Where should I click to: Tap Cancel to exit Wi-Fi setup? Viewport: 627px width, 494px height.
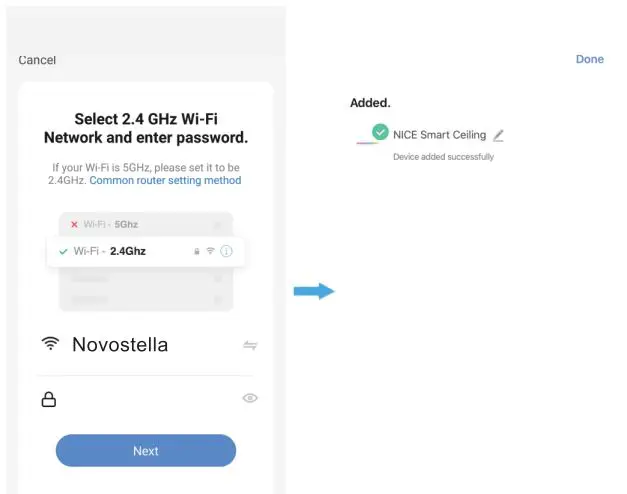37,61
